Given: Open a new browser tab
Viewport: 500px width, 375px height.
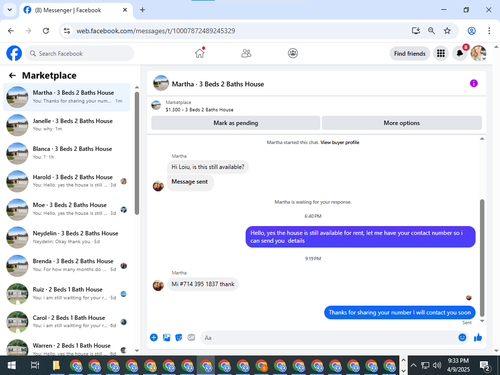Looking at the screenshot, I should (x=142, y=10).
